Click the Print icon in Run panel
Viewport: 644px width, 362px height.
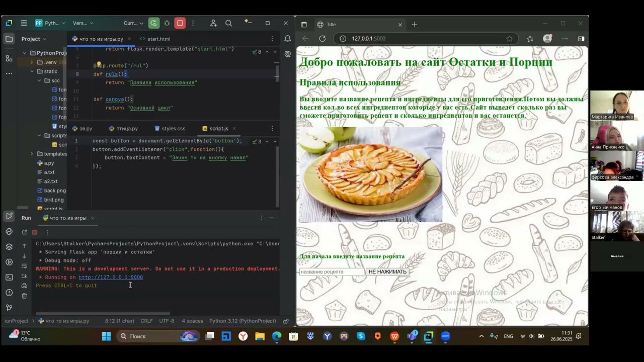pos(24,286)
